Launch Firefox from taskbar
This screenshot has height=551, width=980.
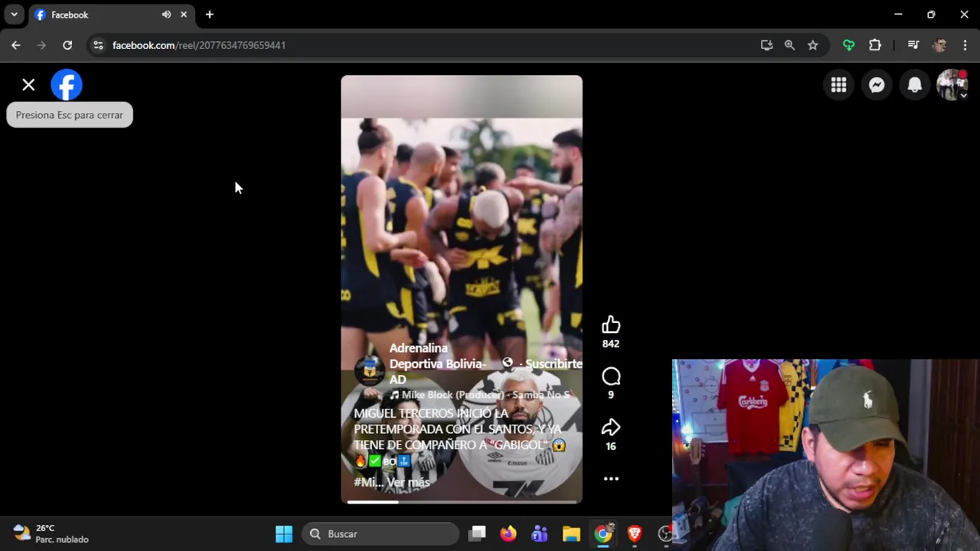pos(508,534)
